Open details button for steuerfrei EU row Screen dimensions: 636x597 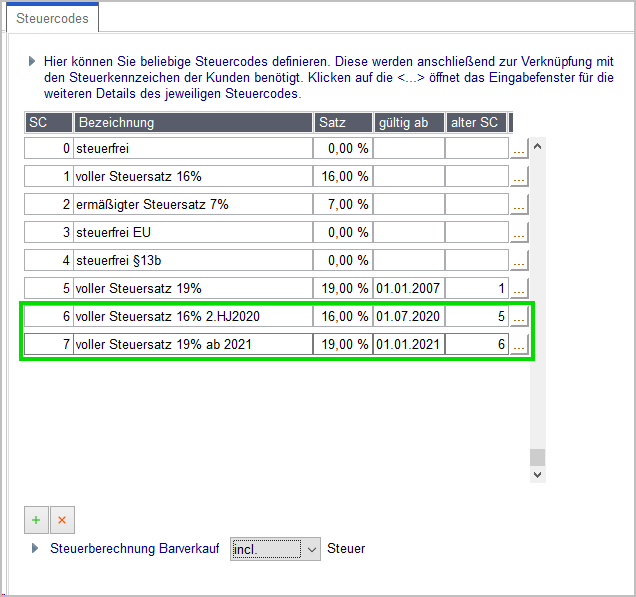[519, 232]
